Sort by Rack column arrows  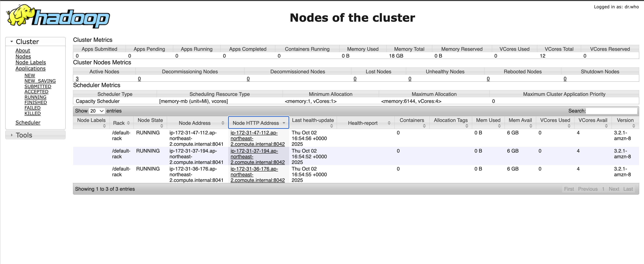(128, 123)
